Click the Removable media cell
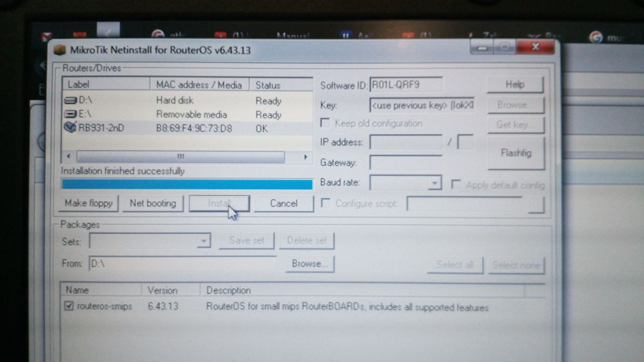This screenshot has width=644, height=362. point(191,114)
